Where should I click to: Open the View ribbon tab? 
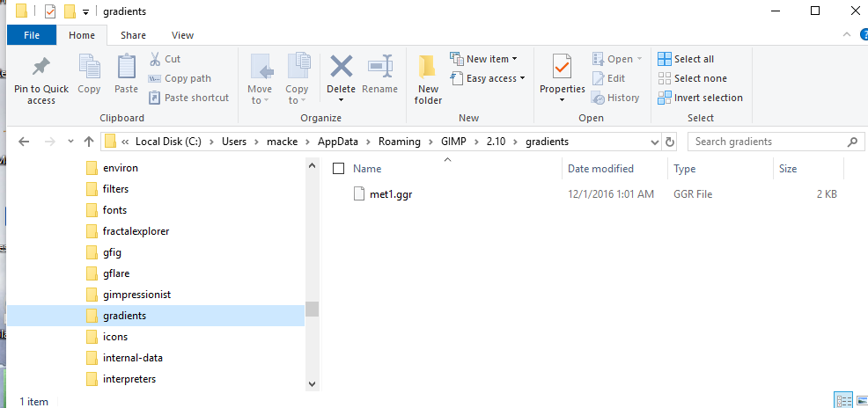[183, 35]
